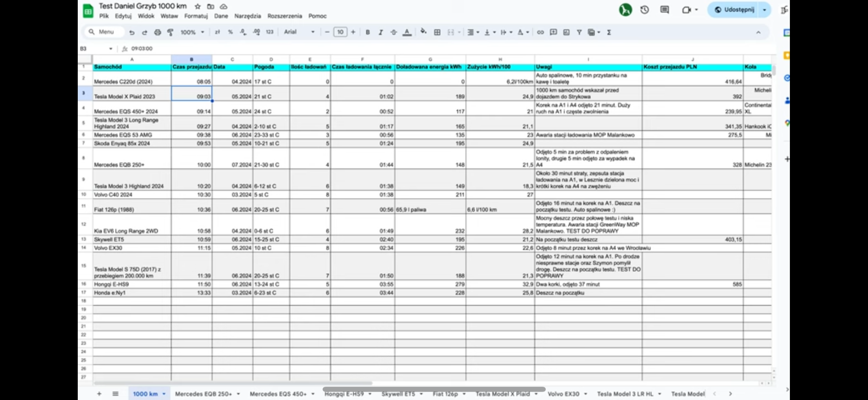Click the Samochód header cell
The image size is (868, 400).
click(132, 67)
